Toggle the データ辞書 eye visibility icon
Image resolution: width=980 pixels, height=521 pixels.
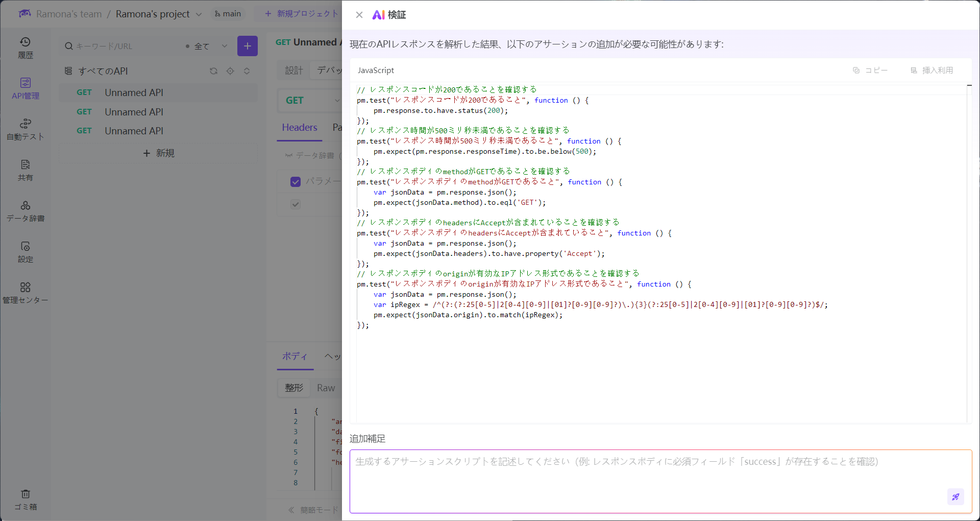coord(288,155)
